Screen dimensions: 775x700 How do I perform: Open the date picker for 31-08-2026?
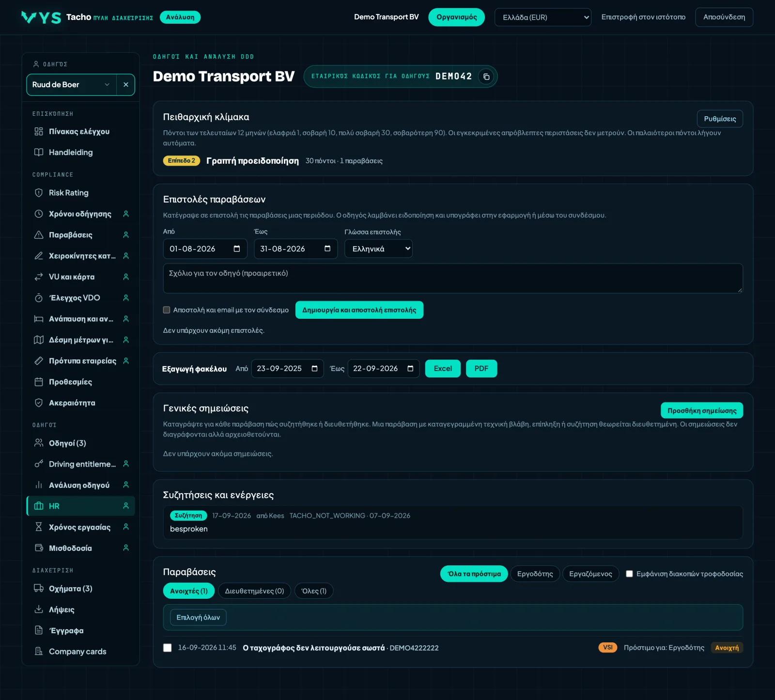(327, 249)
